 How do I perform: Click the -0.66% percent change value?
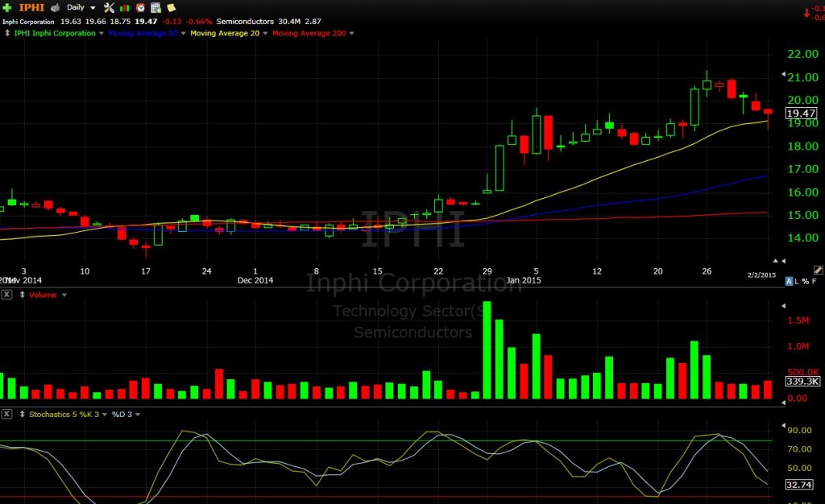[199, 22]
